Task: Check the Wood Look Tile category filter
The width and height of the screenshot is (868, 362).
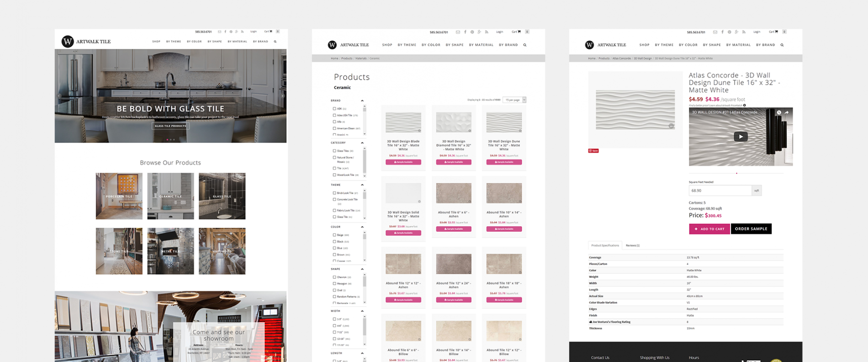Action: point(334,175)
